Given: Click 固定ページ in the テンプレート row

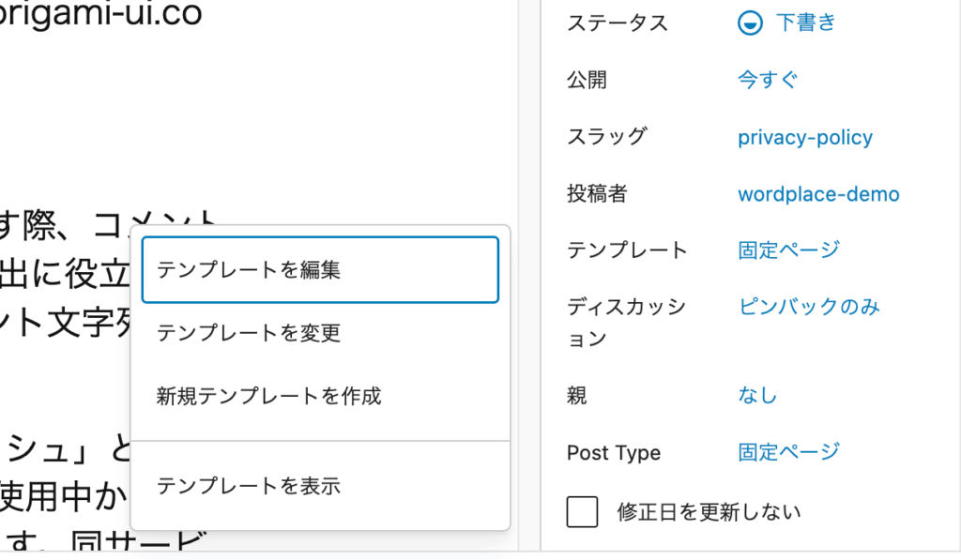Looking at the screenshot, I should 788,250.
